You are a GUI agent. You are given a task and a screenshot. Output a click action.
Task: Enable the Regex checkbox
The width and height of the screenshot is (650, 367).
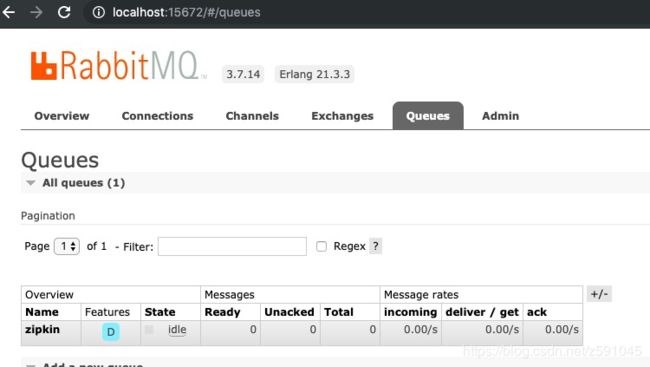coord(321,246)
